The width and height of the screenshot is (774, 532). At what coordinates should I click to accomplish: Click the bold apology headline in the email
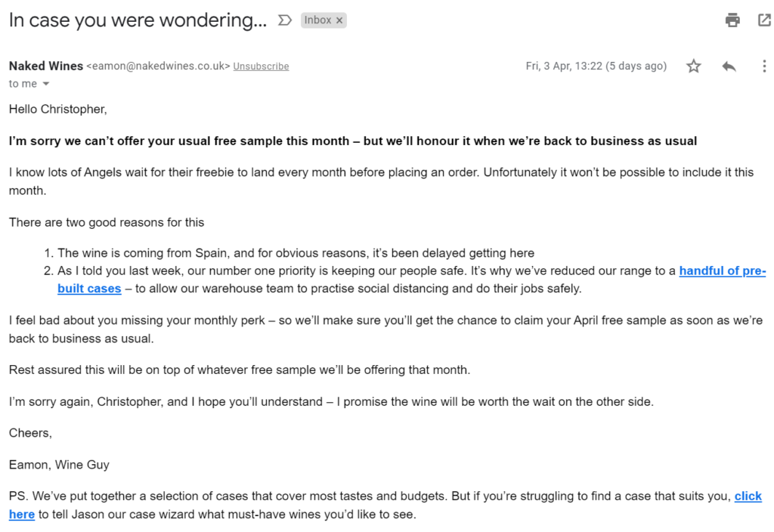[x=352, y=141]
